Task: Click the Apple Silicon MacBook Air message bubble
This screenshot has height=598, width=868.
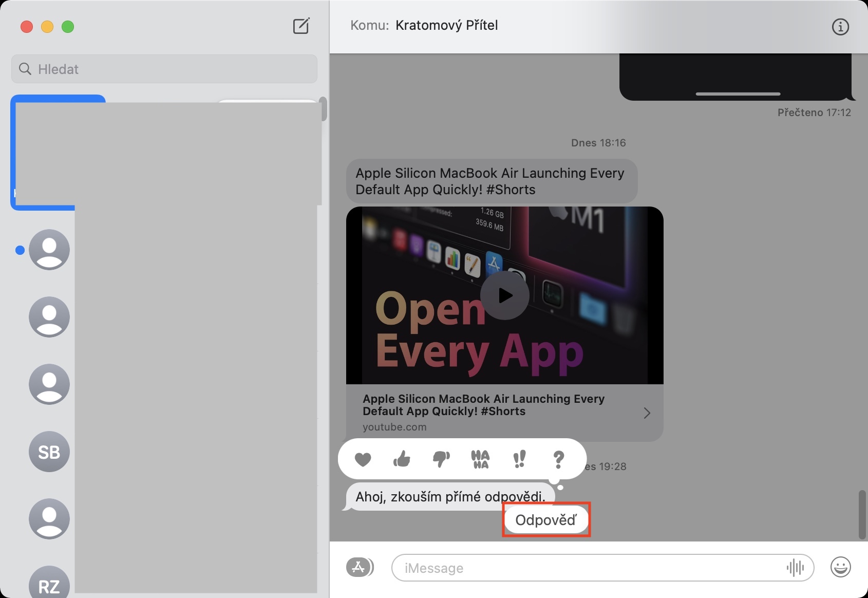Action: (492, 181)
